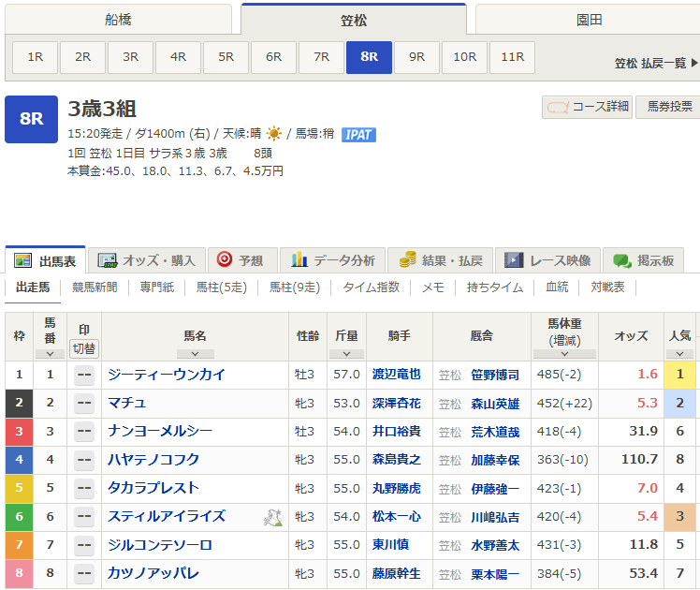This screenshot has width=700, height=590.
Task: Toggle mark selector for ナンヨーメルシー
Action: (84, 432)
